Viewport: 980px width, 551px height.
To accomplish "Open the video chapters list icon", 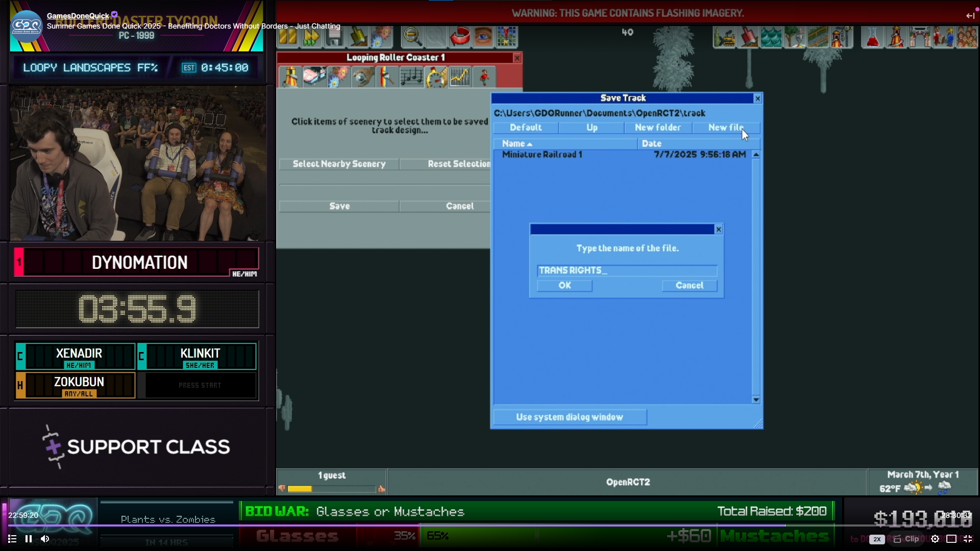I will (x=12, y=539).
